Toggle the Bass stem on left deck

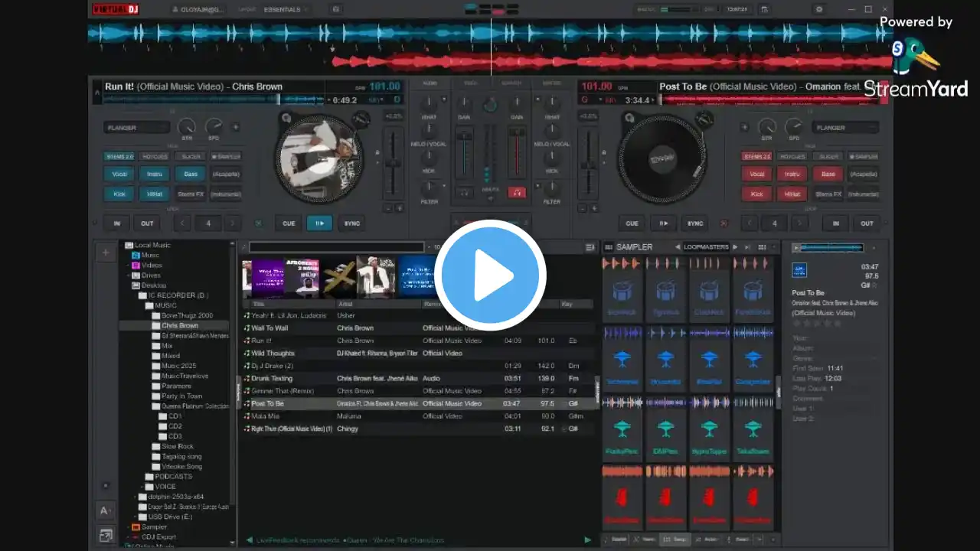[191, 174]
